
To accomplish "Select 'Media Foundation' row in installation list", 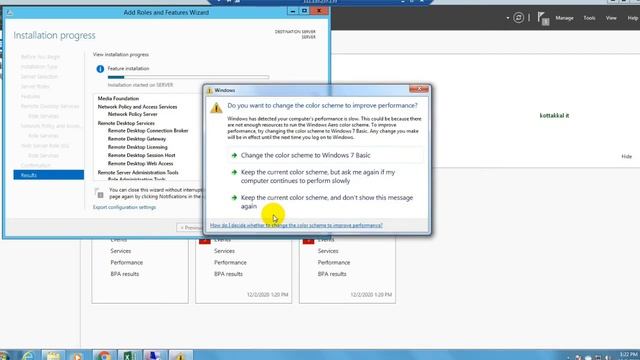I will (x=118, y=98).
